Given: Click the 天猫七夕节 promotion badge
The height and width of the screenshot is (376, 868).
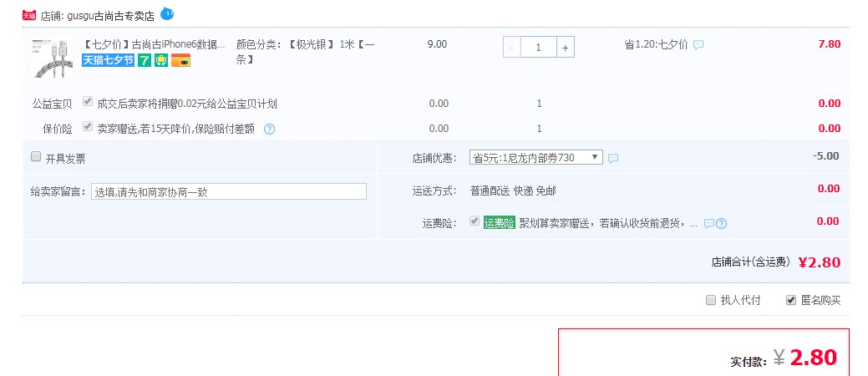Looking at the screenshot, I should (108, 60).
